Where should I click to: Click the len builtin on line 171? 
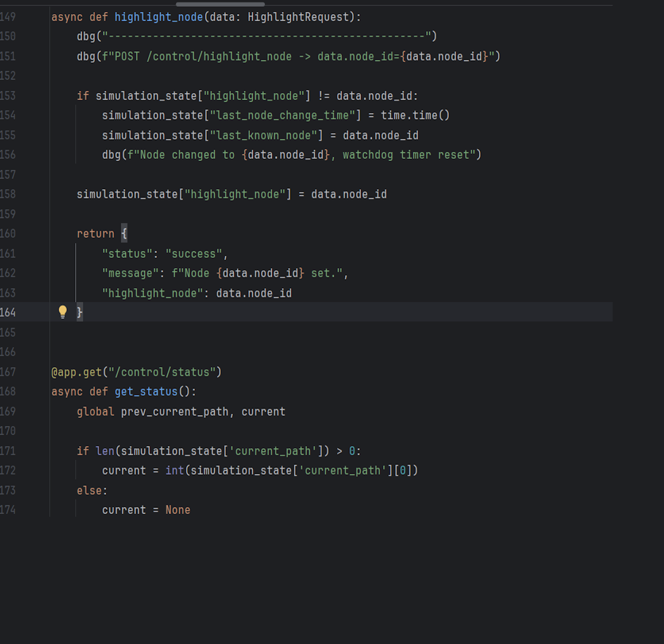tap(105, 451)
